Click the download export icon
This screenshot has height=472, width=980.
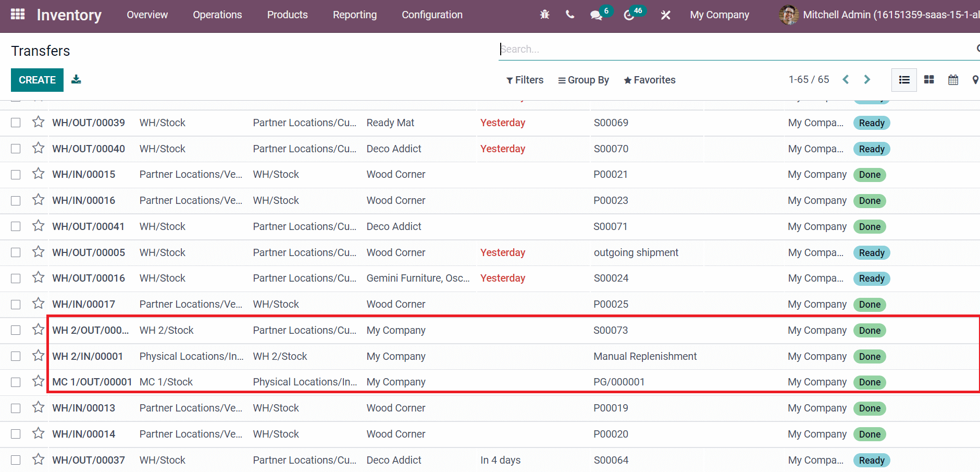(x=76, y=79)
